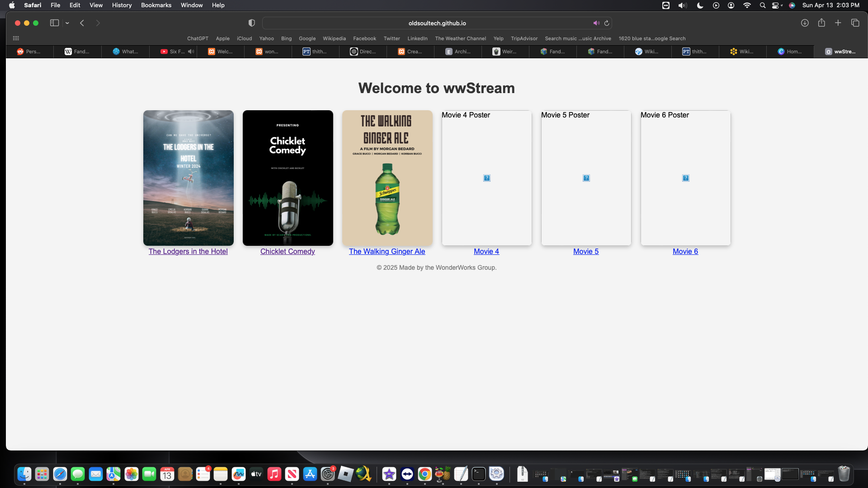Open the Share button in toolbar
This screenshot has width=868, height=488.
(821, 23)
